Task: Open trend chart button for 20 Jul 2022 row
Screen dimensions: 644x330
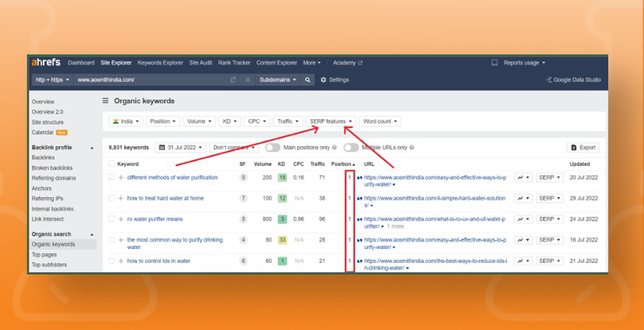Action: coord(523,177)
